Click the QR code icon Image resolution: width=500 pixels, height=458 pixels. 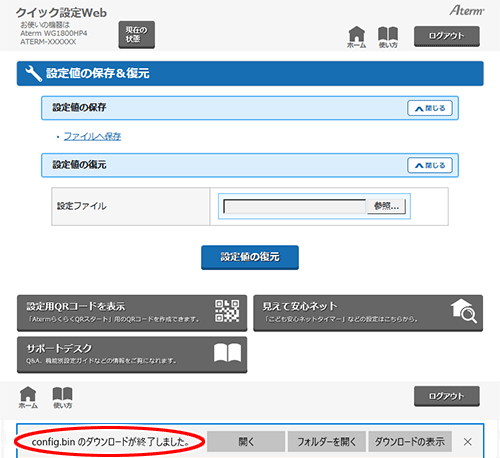pyautogui.click(x=227, y=311)
